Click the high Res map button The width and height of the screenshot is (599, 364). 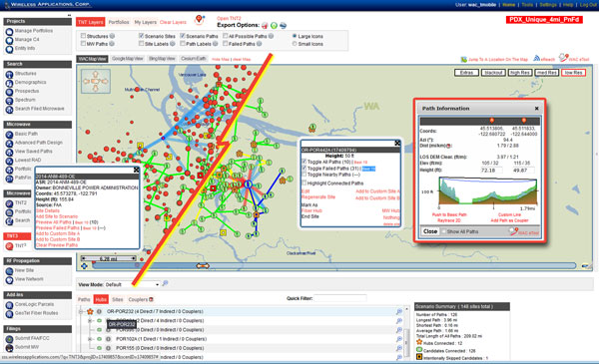pyautogui.click(x=520, y=73)
